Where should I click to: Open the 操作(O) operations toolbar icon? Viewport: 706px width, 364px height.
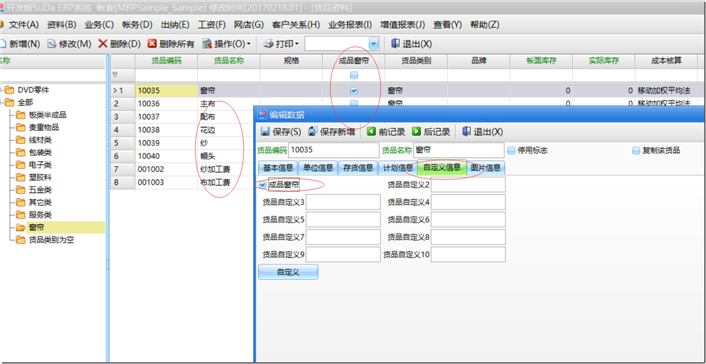[207, 44]
